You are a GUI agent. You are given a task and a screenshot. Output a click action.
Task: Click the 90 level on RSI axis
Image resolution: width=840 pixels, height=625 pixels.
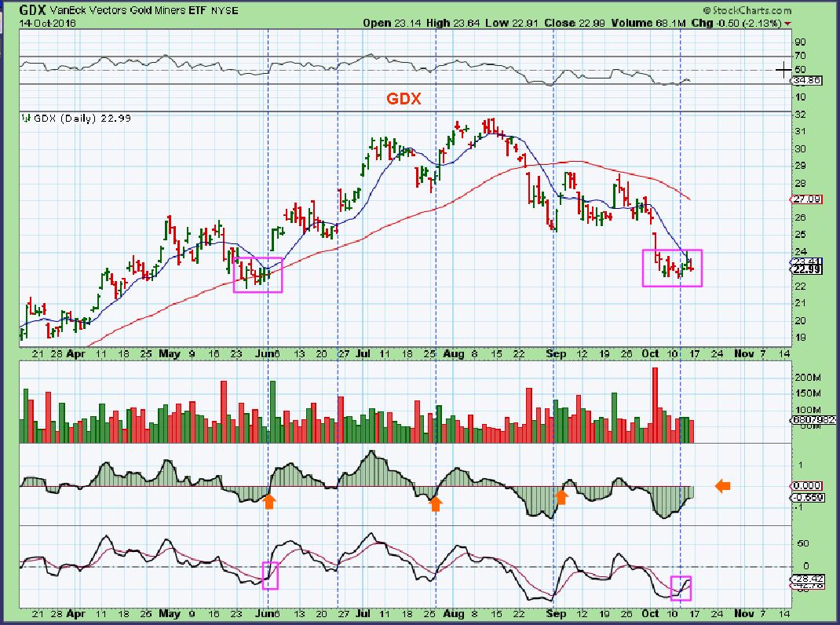801,42
